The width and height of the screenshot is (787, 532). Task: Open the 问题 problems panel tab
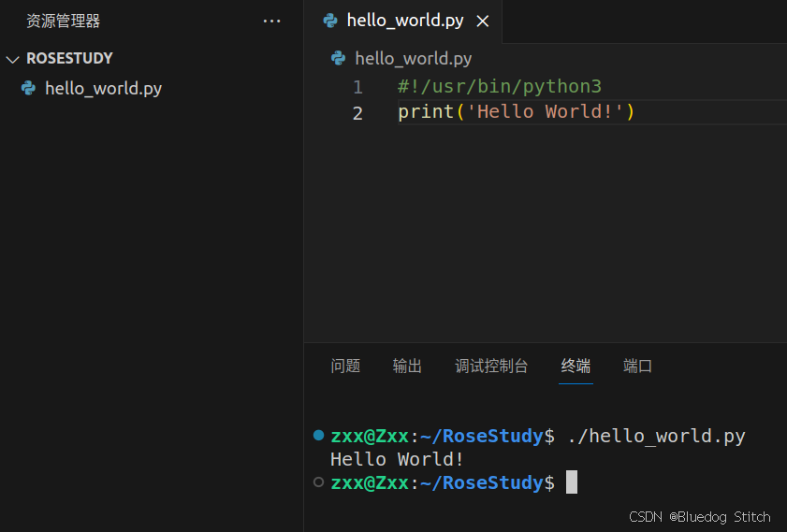click(345, 366)
